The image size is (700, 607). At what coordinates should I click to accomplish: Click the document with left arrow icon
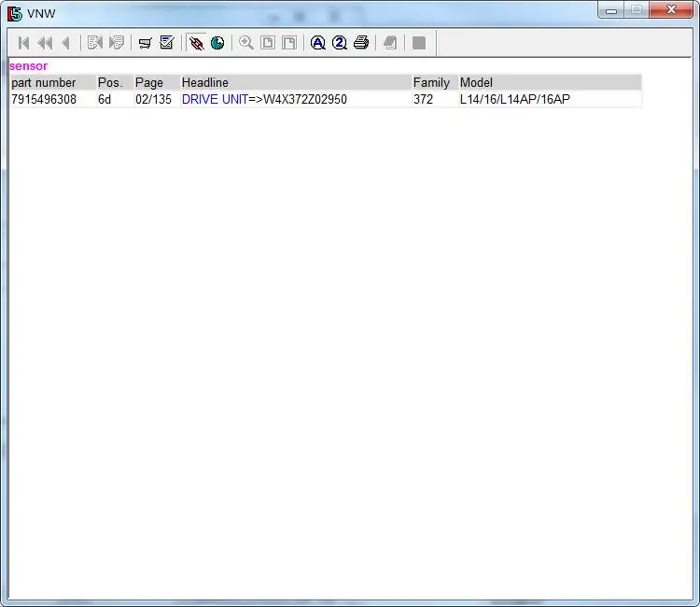pyautogui.click(x=94, y=43)
